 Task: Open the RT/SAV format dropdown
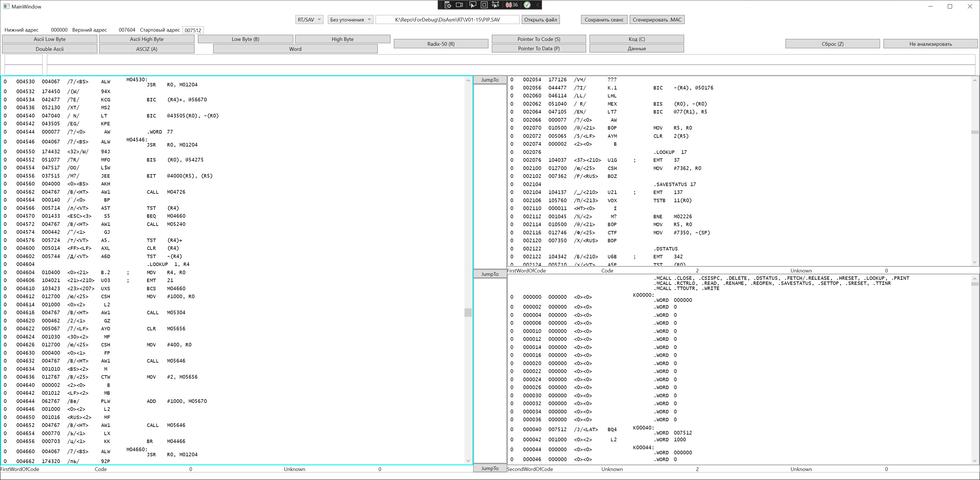309,20
